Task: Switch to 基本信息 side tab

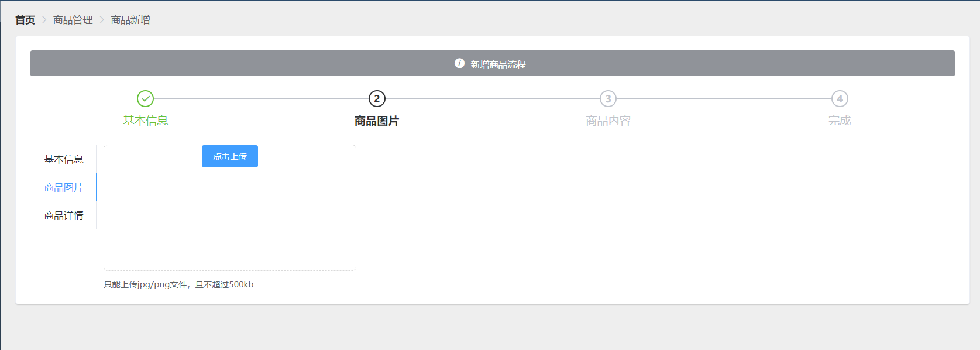Action: coord(64,159)
